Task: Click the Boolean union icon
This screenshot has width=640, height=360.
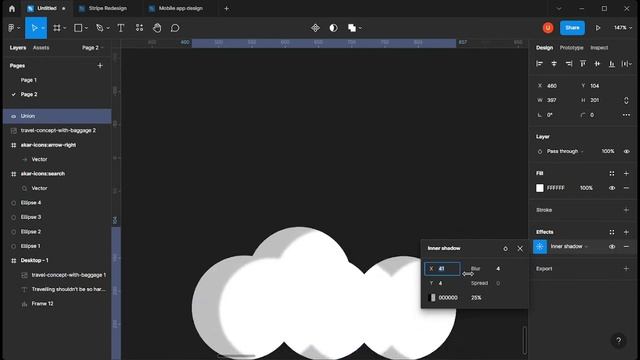Action: pos(351,28)
